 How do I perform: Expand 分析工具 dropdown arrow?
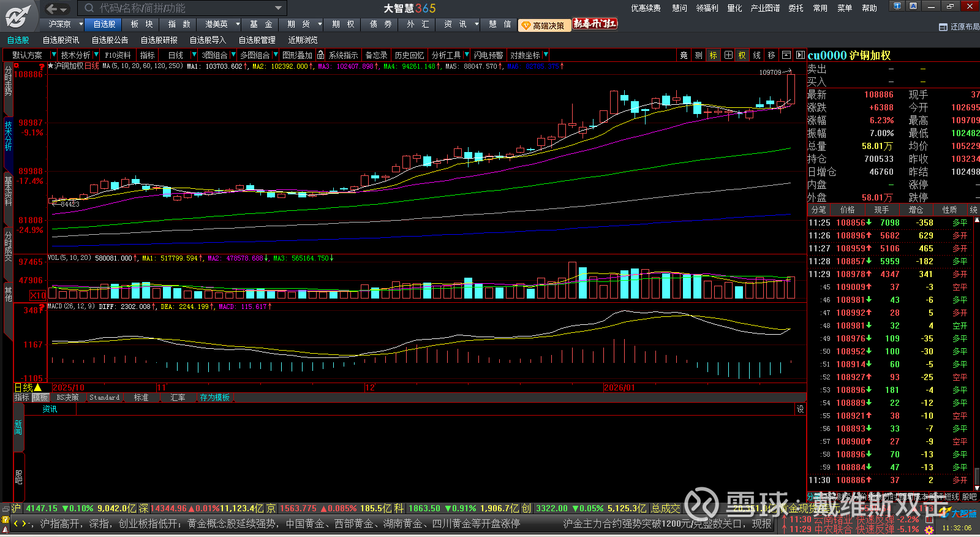467,55
